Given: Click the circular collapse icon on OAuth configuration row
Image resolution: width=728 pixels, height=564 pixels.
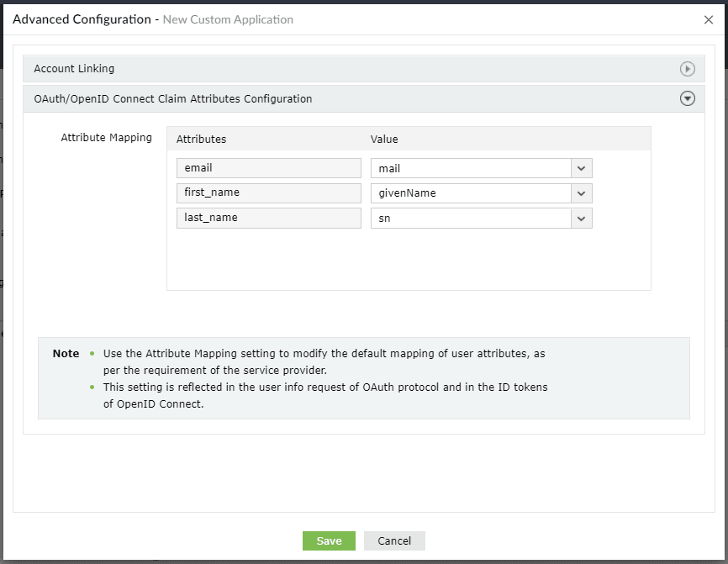Looking at the screenshot, I should 688,98.
